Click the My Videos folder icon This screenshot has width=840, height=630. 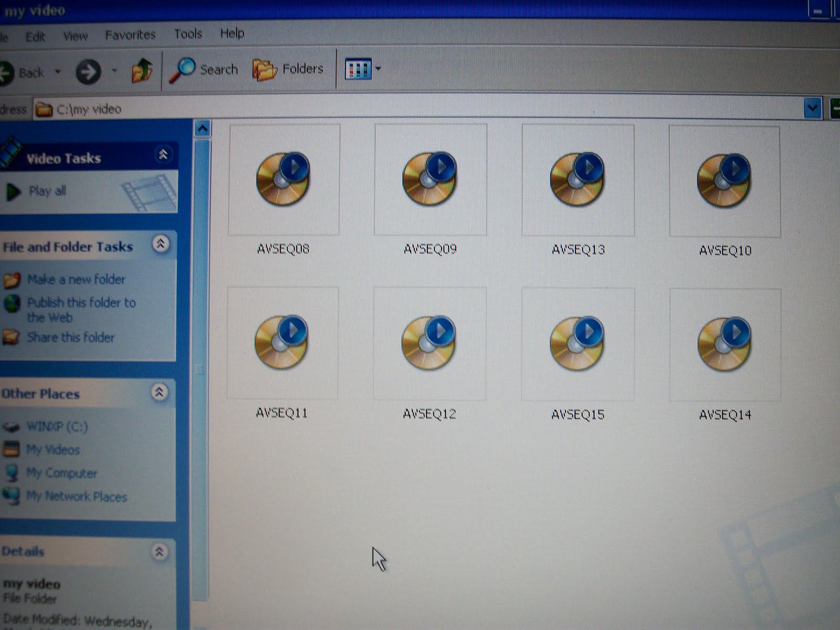point(10,449)
